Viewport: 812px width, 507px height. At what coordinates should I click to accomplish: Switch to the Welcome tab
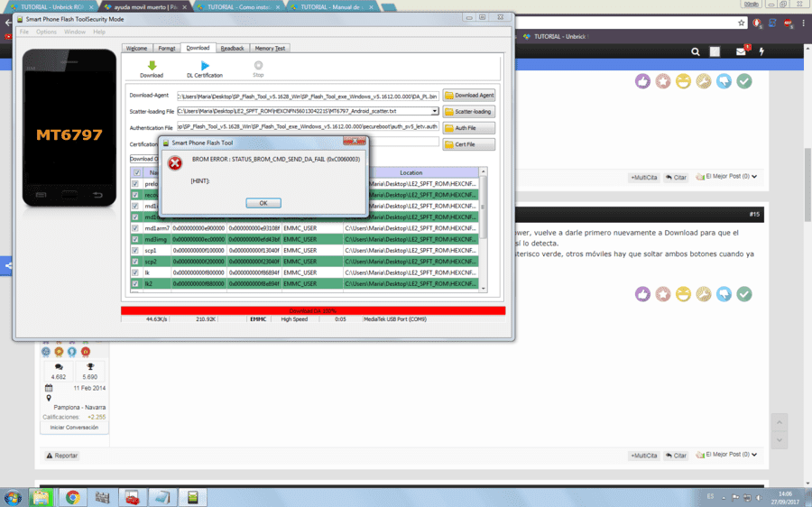(137, 48)
